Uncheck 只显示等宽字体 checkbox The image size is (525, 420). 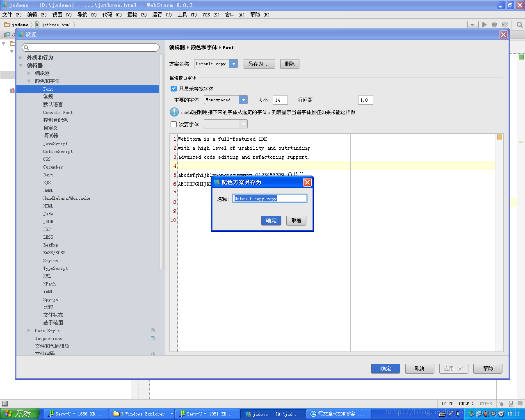(x=174, y=89)
